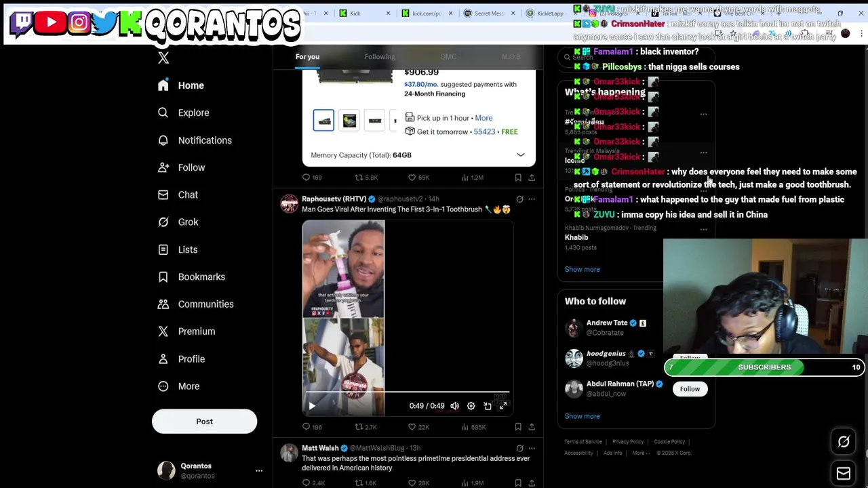
Task: Open Cookie Policy link
Action: [669, 442]
